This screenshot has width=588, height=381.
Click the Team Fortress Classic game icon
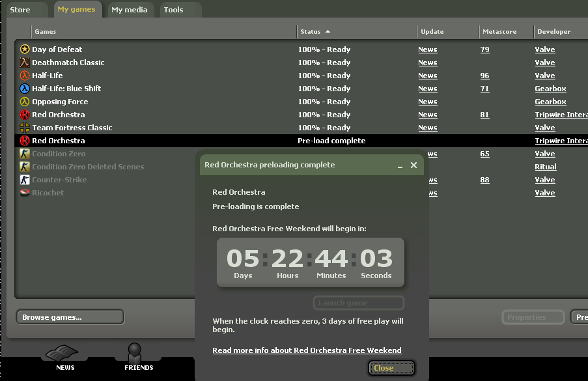(25, 128)
